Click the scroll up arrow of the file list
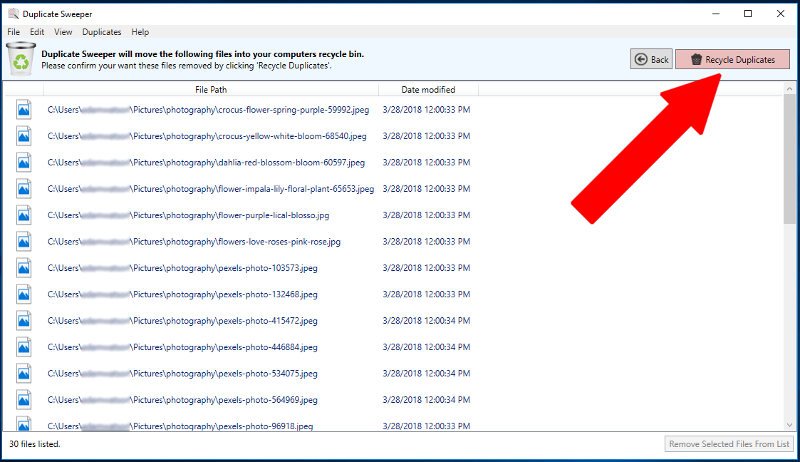This screenshot has height=462, width=800. click(789, 89)
